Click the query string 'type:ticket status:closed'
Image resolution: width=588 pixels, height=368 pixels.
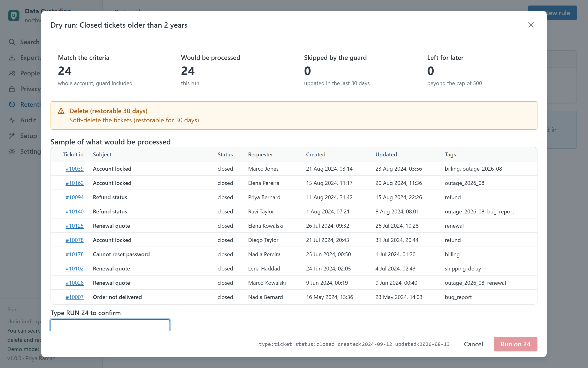pyautogui.click(x=297, y=344)
